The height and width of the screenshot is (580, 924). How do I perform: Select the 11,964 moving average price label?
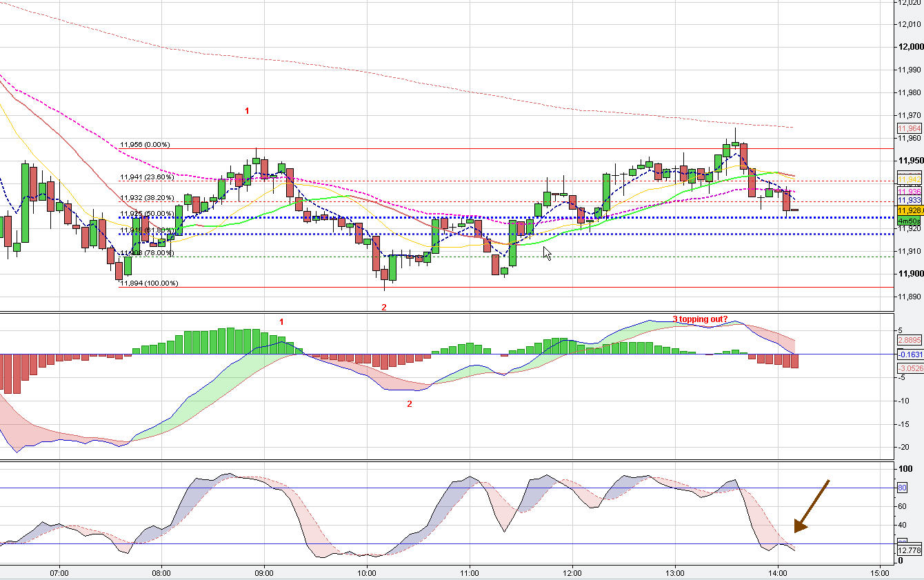(909, 128)
